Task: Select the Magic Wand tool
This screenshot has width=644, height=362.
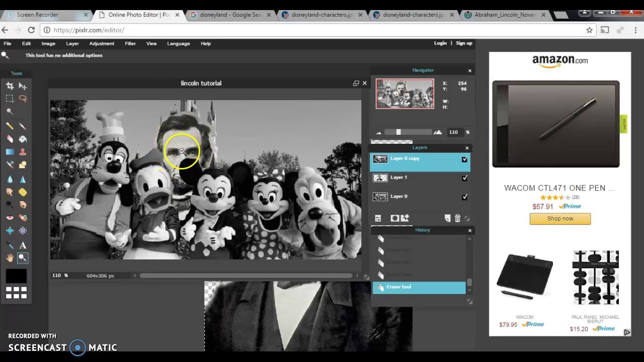Action: tap(10, 111)
